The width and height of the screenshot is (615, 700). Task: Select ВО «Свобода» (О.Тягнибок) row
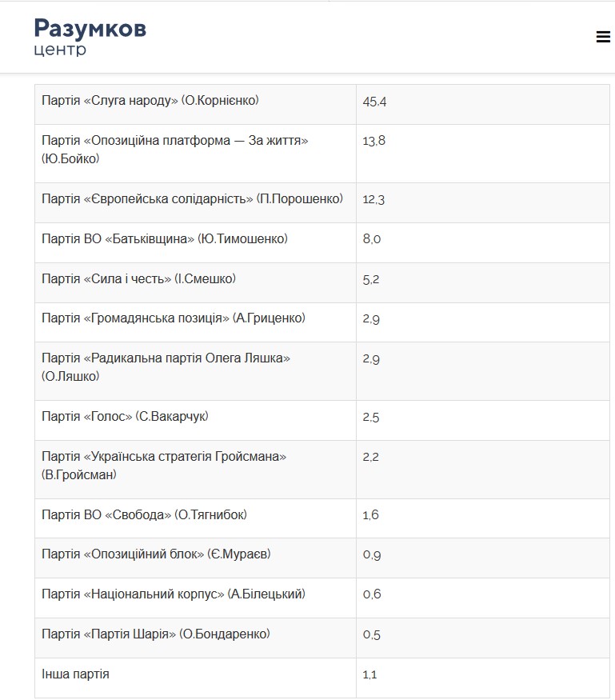click(322, 518)
